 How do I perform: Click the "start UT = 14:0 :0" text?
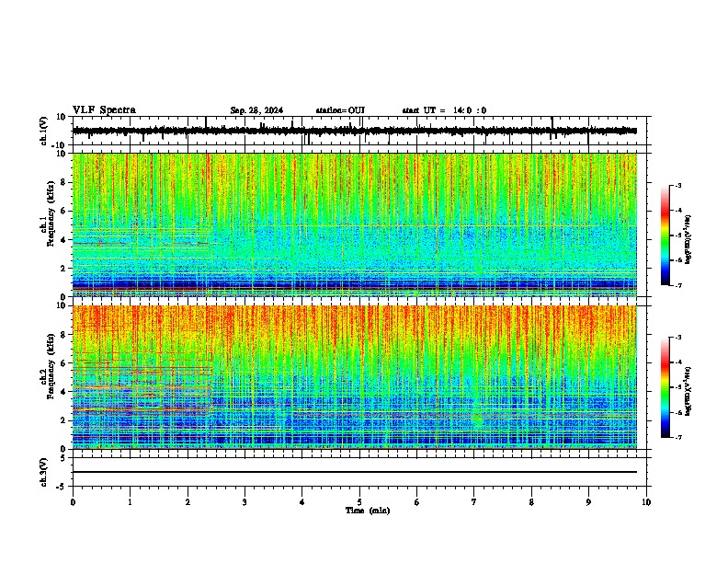pos(444,110)
